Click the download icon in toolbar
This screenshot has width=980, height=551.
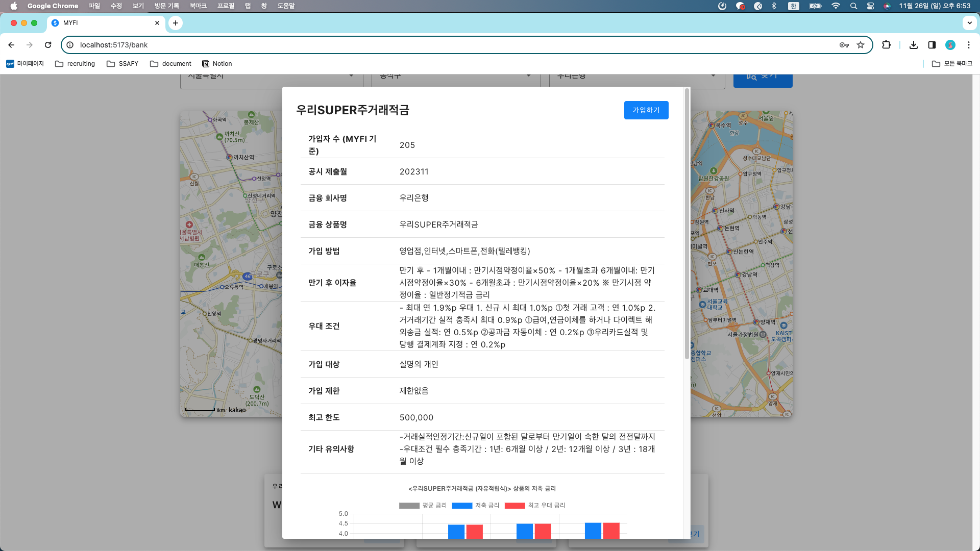pos(914,45)
